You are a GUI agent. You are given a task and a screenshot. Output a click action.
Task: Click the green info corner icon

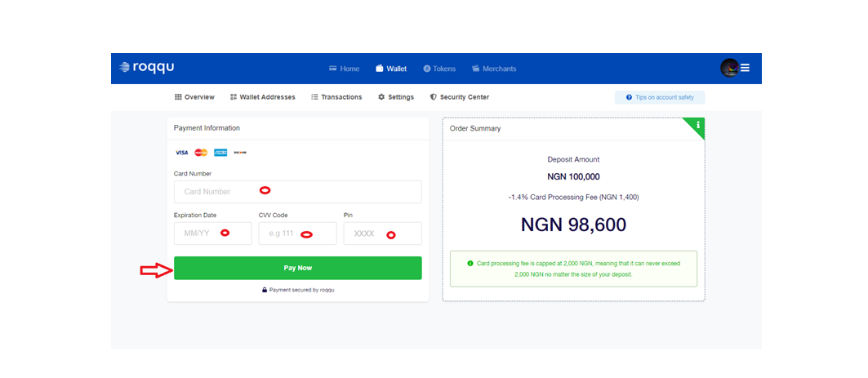[x=697, y=125]
